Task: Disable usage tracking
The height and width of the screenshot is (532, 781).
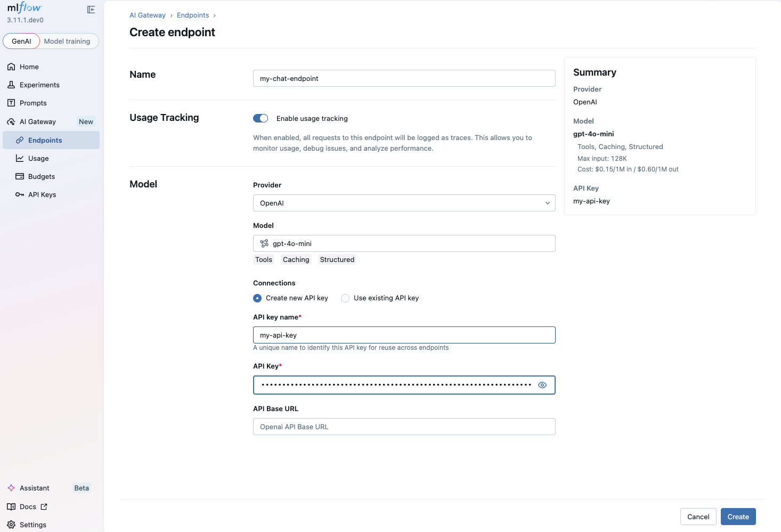Action: pyautogui.click(x=261, y=118)
